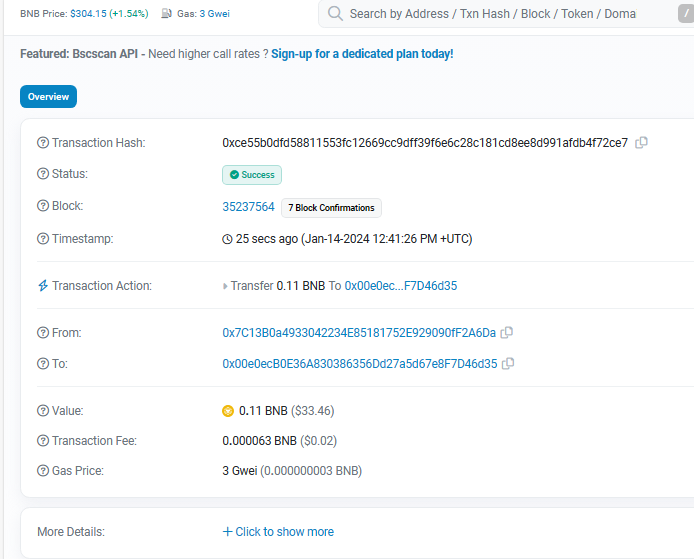Screen dimensions: 694x559
Task: Click the 3 Gwei gas link in header
Action: click(x=215, y=14)
